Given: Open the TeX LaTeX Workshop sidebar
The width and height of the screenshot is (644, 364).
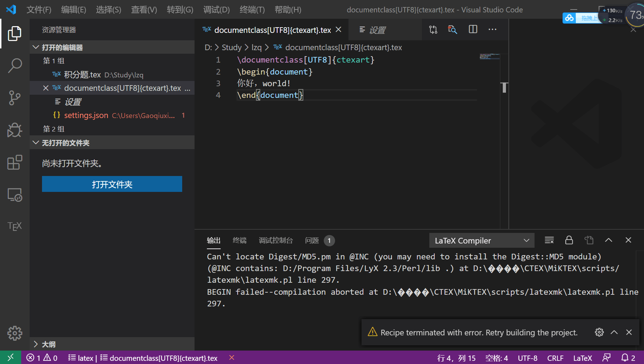Looking at the screenshot, I should click(14, 226).
